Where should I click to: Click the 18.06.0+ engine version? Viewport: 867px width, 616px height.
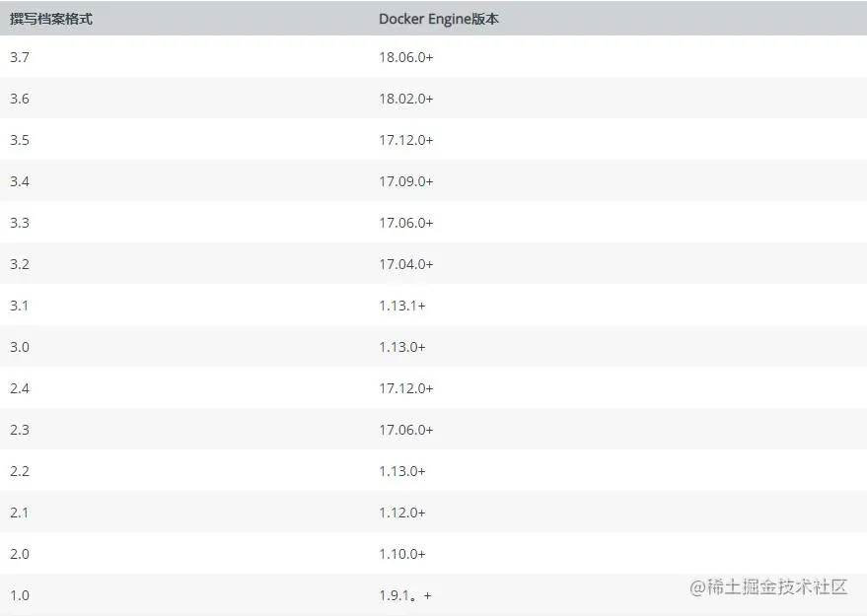tap(405, 57)
